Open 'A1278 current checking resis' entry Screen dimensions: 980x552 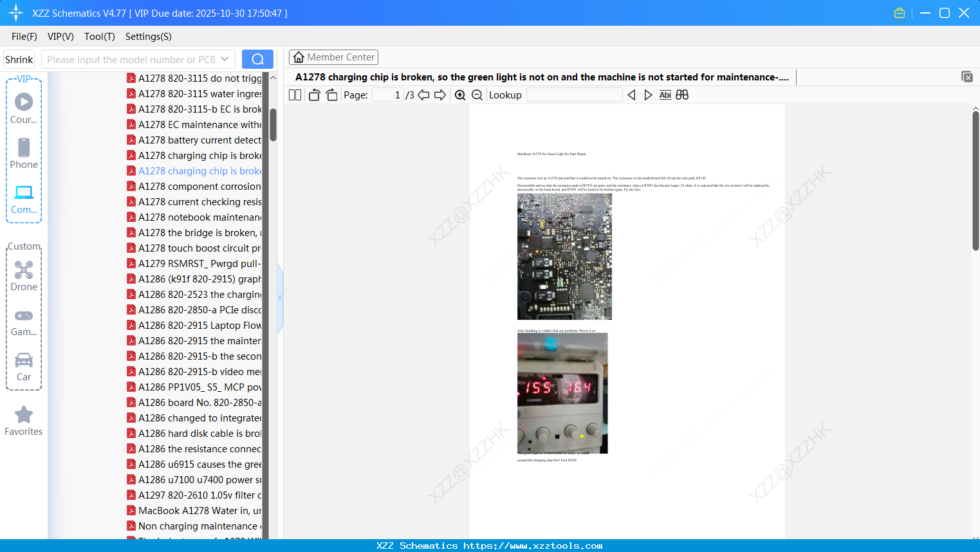click(194, 201)
